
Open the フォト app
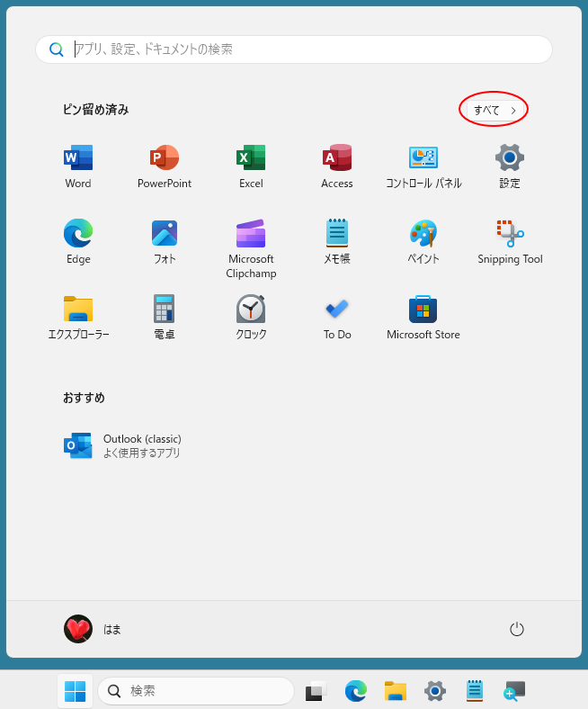(165, 241)
